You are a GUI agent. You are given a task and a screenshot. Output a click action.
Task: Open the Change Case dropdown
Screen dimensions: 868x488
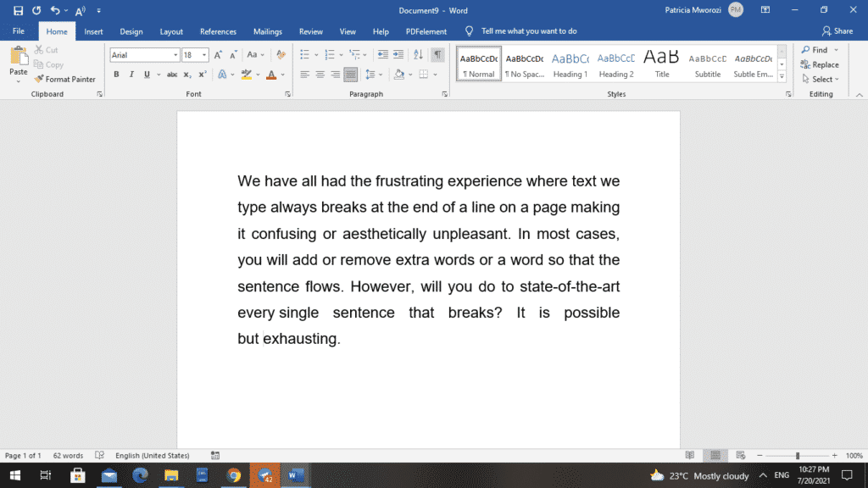[x=255, y=55]
